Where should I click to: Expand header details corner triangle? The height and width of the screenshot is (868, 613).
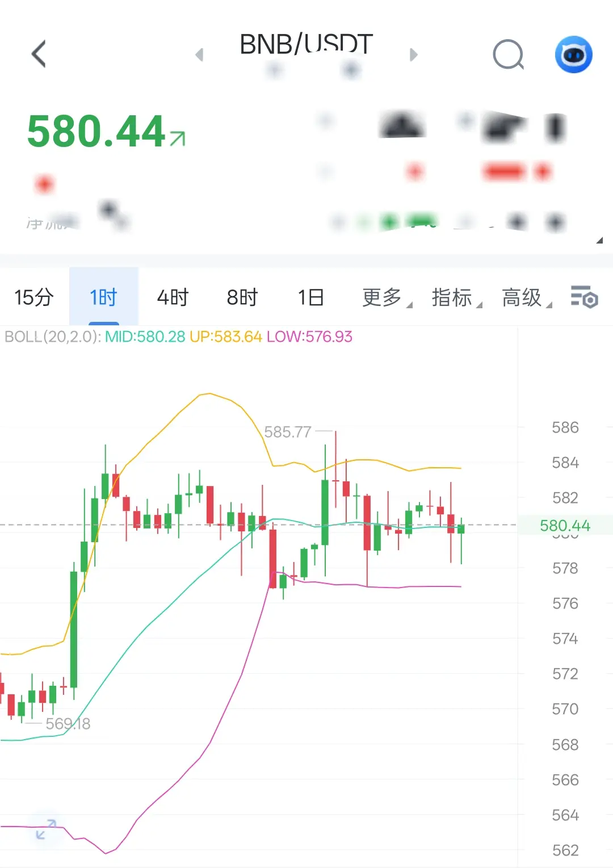599,240
